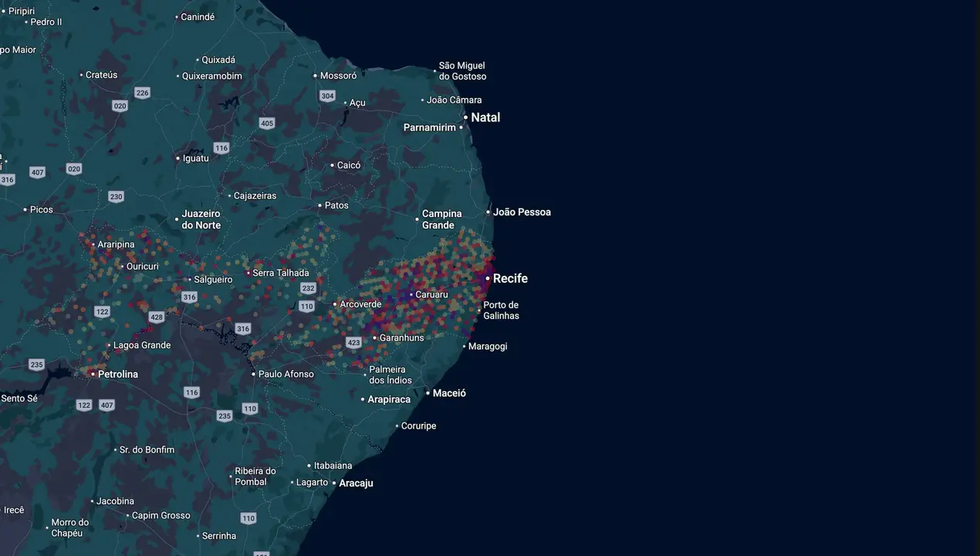Click the Sento Sé label

[19, 398]
